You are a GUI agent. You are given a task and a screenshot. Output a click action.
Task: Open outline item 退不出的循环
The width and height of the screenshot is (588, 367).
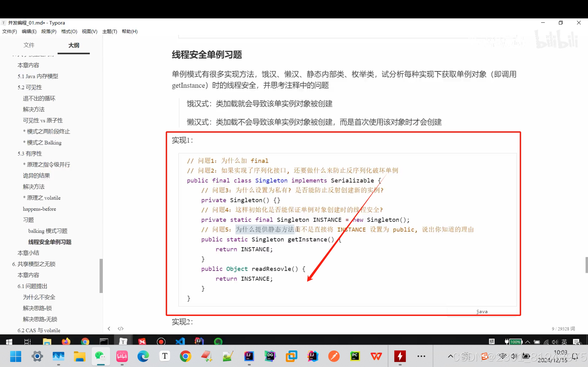[x=39, y=98]
